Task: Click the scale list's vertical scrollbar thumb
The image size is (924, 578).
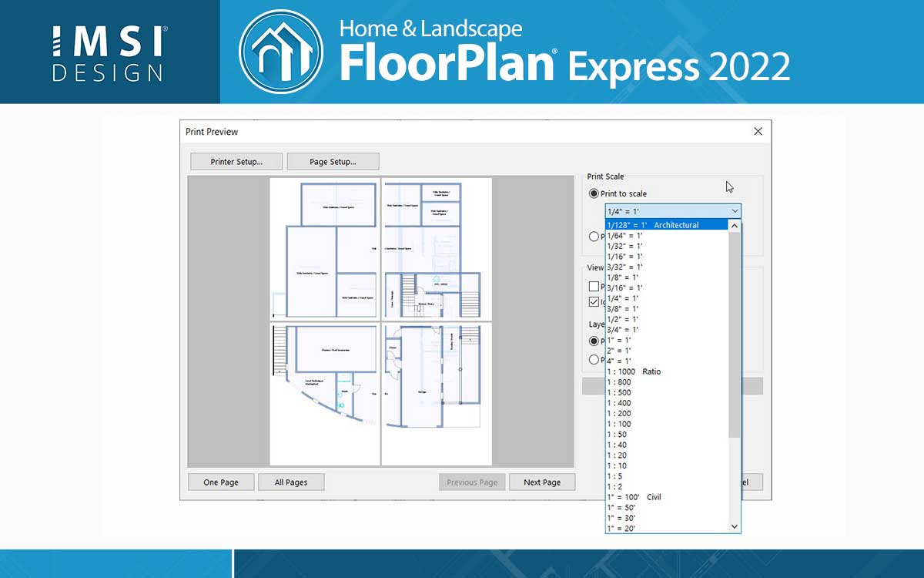Action: [735, 334]
